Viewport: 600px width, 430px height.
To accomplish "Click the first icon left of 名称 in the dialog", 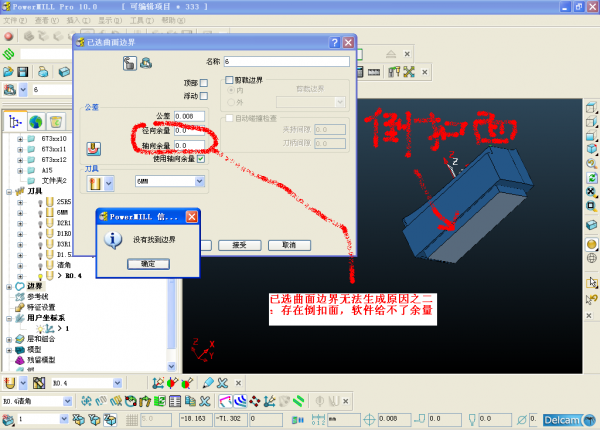I will pos(130,63).
